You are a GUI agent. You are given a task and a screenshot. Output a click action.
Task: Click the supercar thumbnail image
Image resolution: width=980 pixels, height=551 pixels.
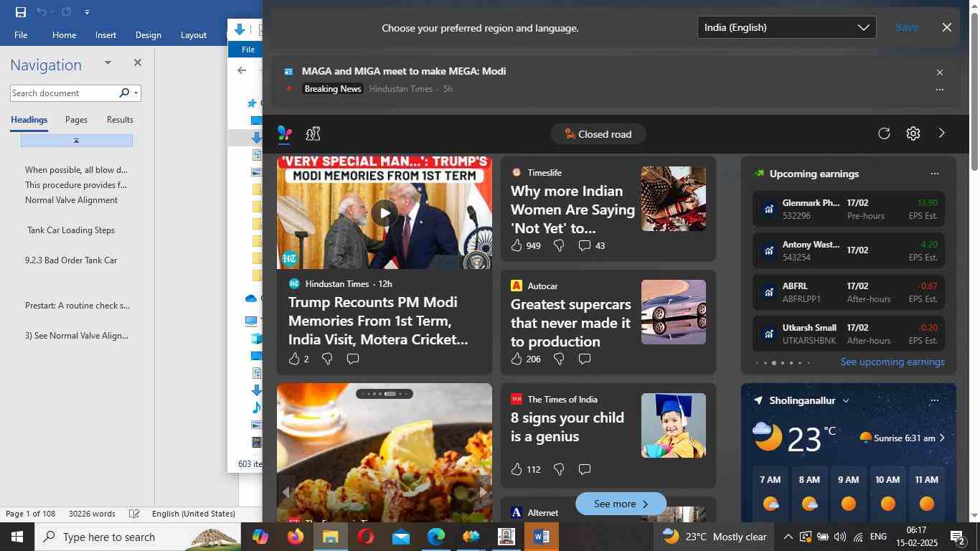click(x=673, y=312)
